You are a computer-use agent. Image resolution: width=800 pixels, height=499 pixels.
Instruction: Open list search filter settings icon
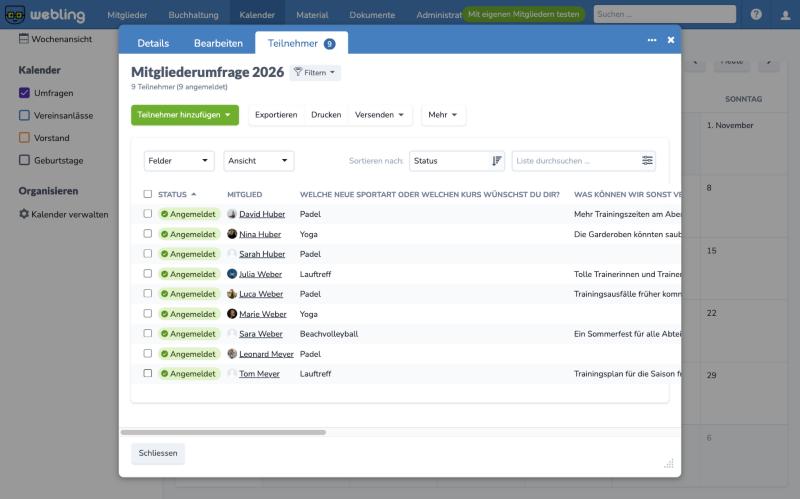647,161
